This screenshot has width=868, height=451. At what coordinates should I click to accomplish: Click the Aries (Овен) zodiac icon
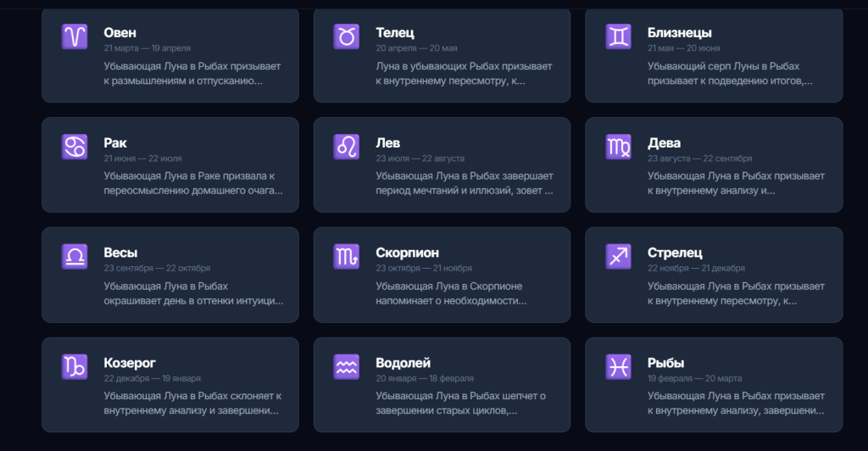click(x=75, y=36)
